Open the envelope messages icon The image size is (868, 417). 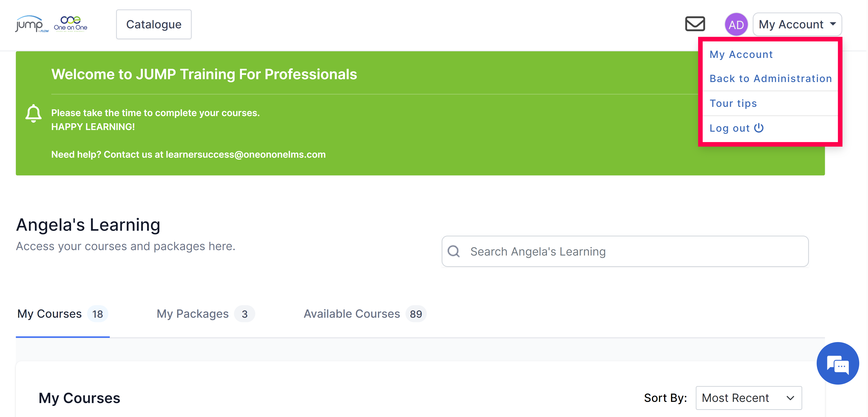[695, 24]
